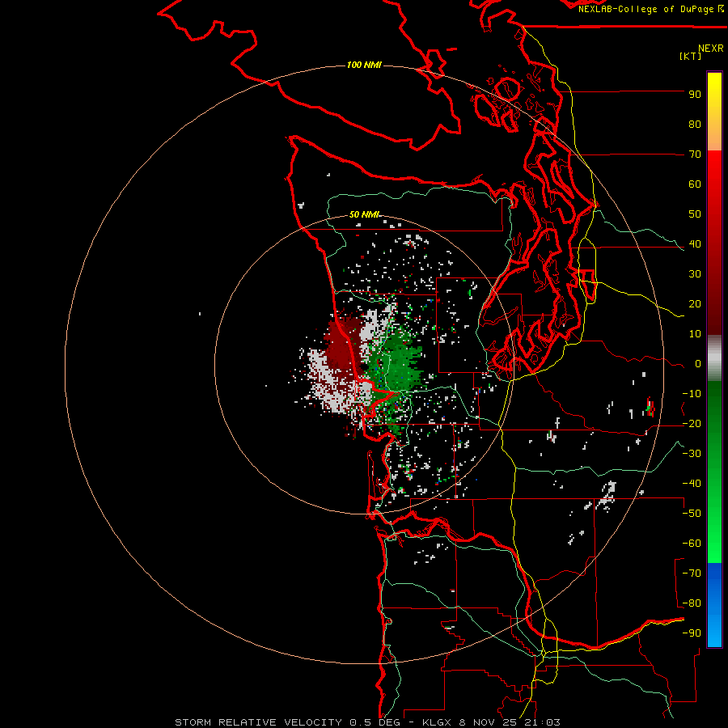Click the -40 value on the velocity scale
The width and height of the screenshot is (728, 728).
click(x=692, y=484)
